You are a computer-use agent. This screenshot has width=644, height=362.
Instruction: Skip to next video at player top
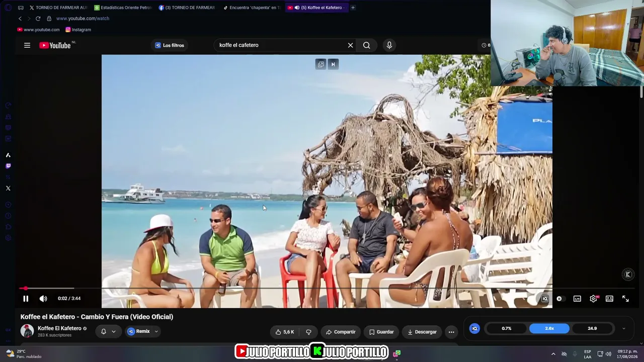click(333, 64)
